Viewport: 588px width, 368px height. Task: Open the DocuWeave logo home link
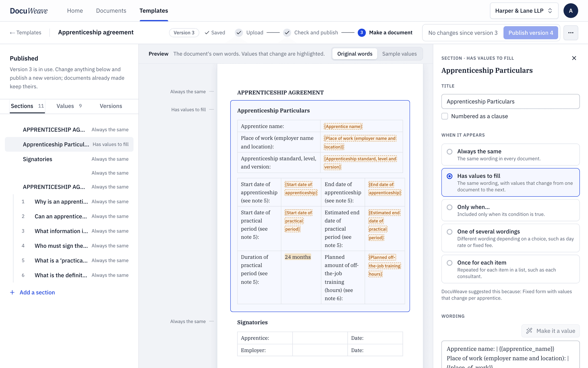click(x=29, y=11)
